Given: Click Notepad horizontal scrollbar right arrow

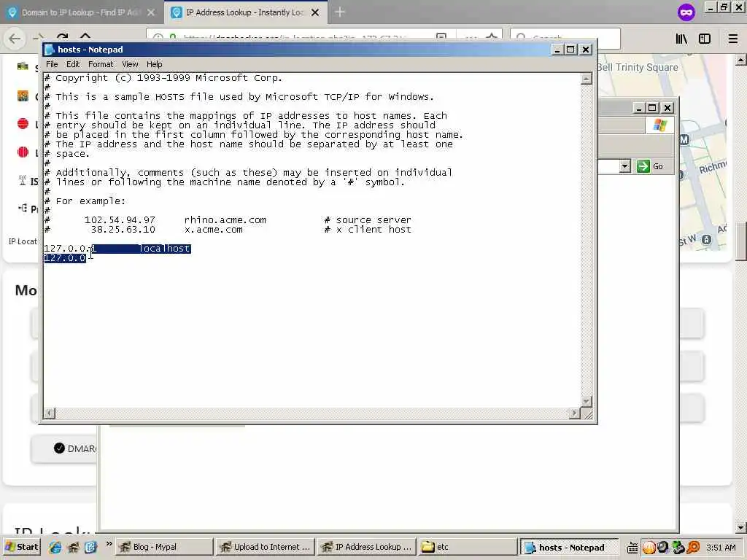Looking at the screenshot, I should 575,413.
